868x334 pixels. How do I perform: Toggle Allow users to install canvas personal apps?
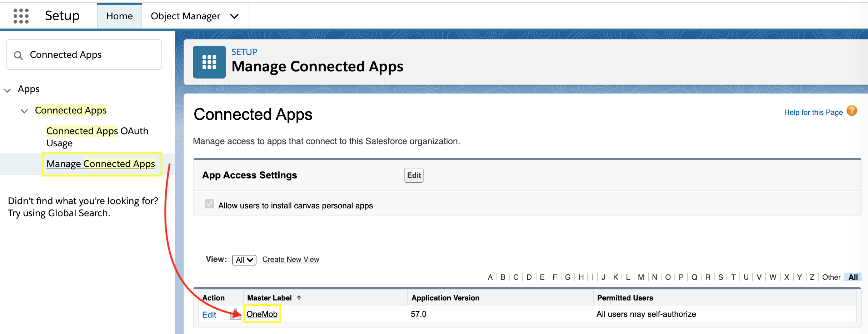210,204
